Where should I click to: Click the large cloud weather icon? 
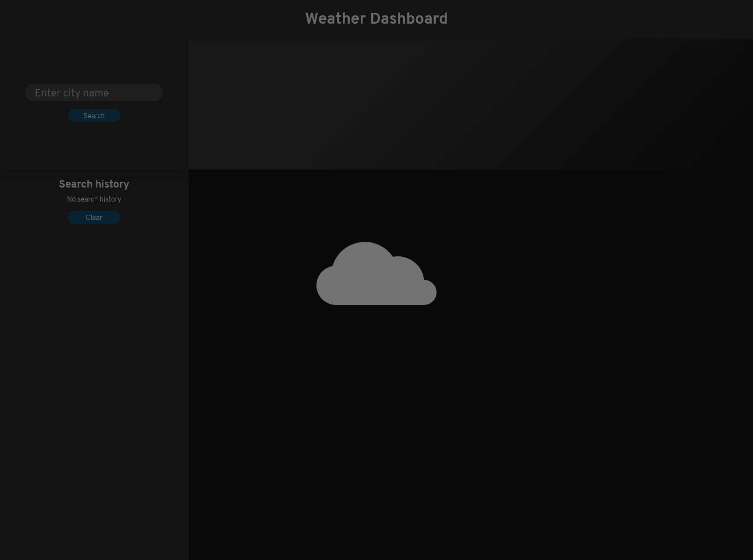pyautogui.click(x=376, y=273)
